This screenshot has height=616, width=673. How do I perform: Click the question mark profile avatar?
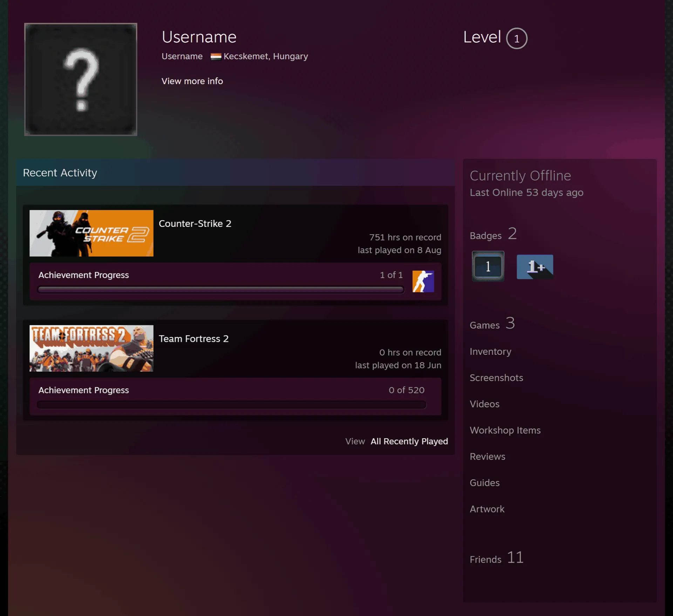click(x=81, y=79)
